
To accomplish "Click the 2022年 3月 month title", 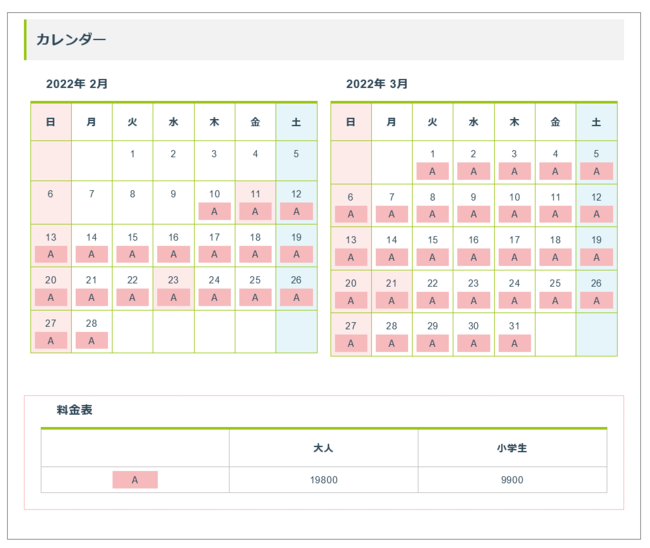I will tap(377, 84).
